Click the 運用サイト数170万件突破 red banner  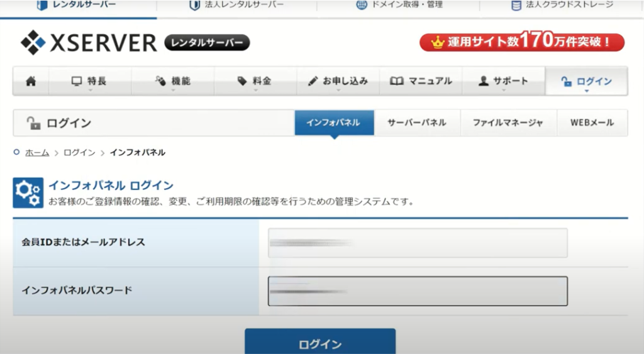521,41
